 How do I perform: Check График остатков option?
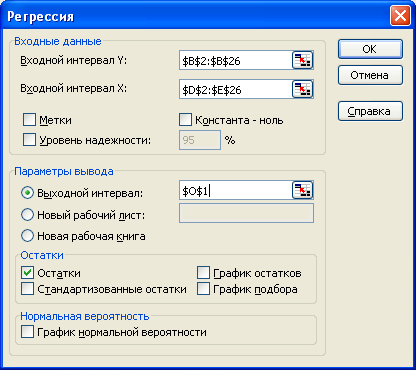pyautogui.click(x=203, y=272)
